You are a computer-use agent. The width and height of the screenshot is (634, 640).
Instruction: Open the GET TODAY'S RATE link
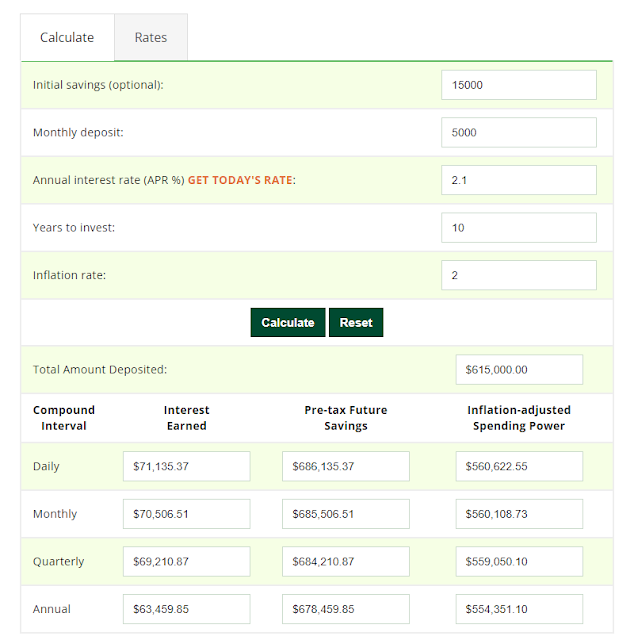(242, 180)
